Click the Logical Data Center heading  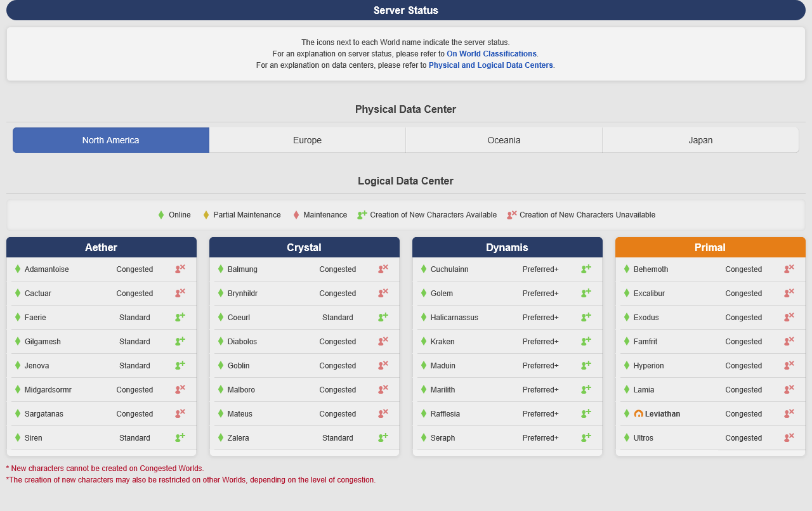coord(406,181)
